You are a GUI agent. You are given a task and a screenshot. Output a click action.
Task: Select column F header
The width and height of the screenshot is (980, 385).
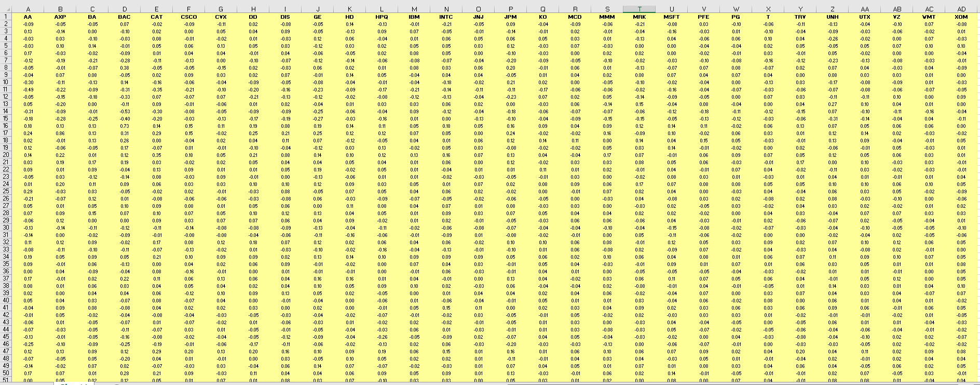click(x=189, y=9)
